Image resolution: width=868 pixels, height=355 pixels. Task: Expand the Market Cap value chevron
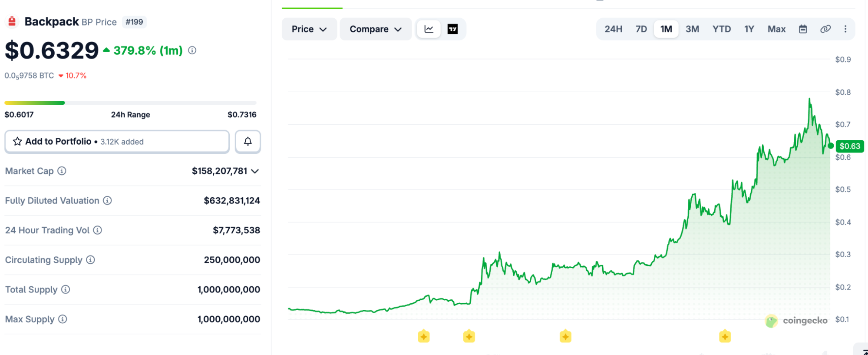pos(255,171)
